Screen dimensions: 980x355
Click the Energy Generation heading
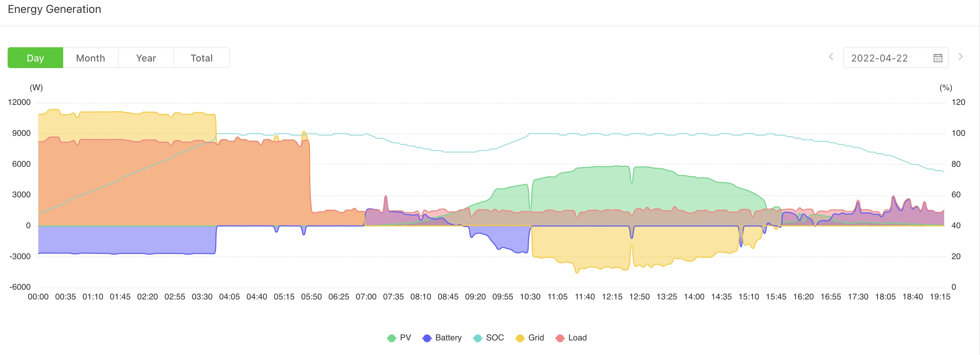pos(54,9)
